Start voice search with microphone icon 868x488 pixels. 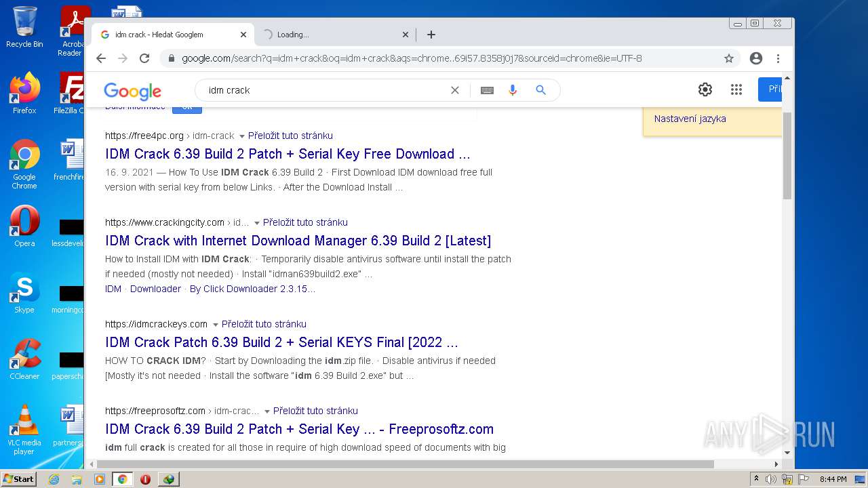(x=513, y=90)
